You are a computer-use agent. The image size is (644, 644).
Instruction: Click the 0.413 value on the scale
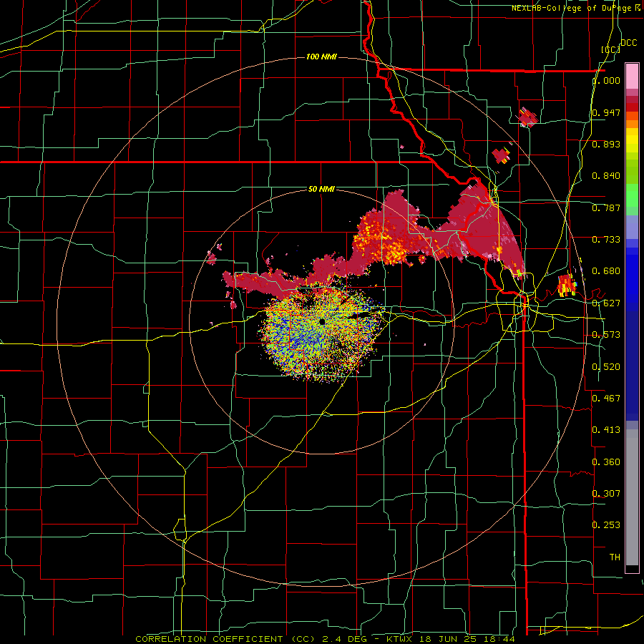click(x=606, y=430)
